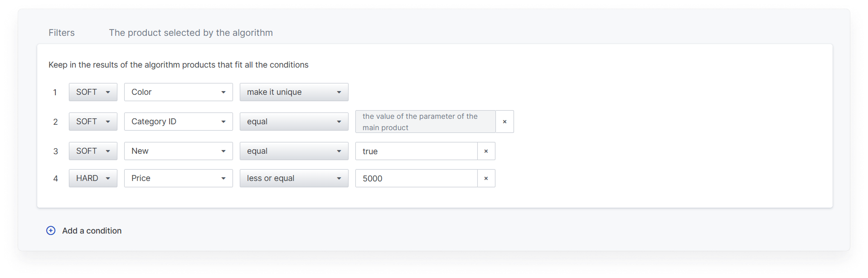The width and height of the screenshot is (868, 278).
Task: Open the 'less or equal' operator dropdown
Action: coord(294,178)
